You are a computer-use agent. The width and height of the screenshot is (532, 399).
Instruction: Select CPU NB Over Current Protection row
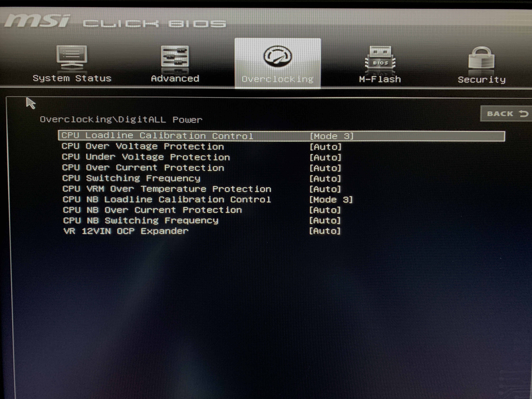[x=152, y=210]
